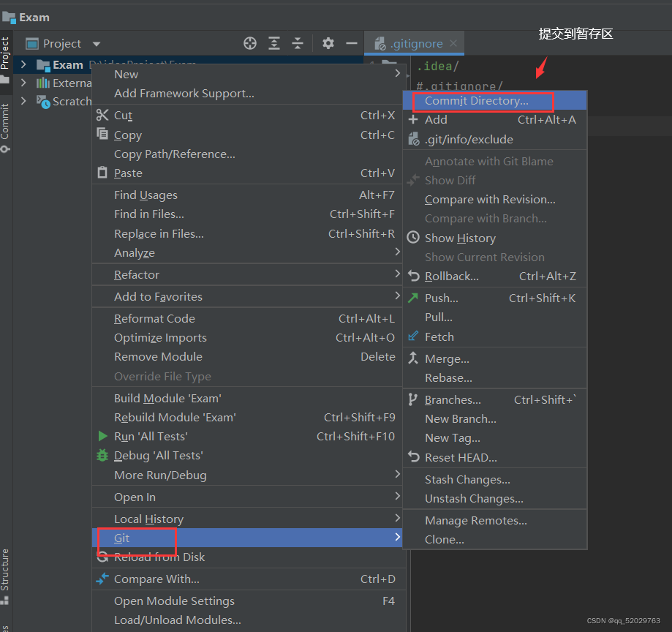The image size is (672, 632).
Task: Click the locate/select opened file crosshair icon
Action: 250,43
